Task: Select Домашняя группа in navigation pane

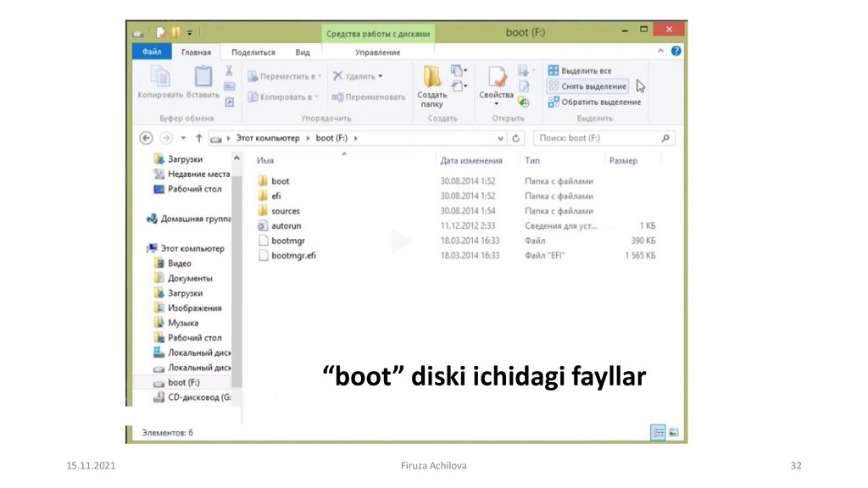Action: [188, 219]
